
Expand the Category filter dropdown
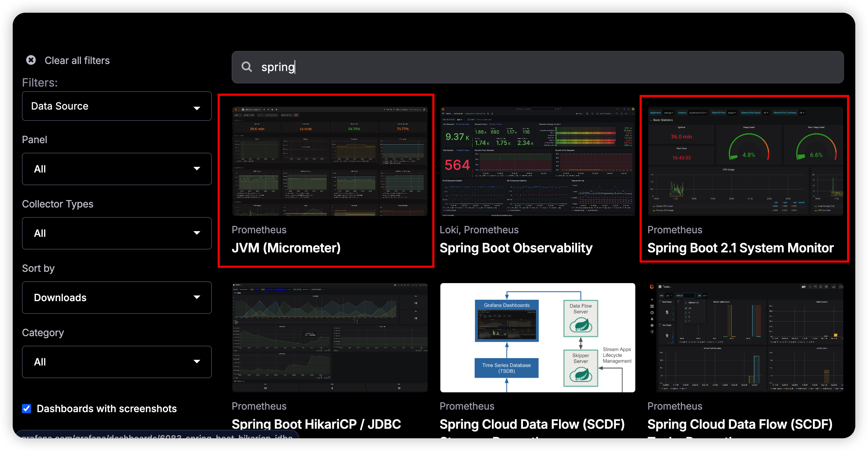(117, 362)
